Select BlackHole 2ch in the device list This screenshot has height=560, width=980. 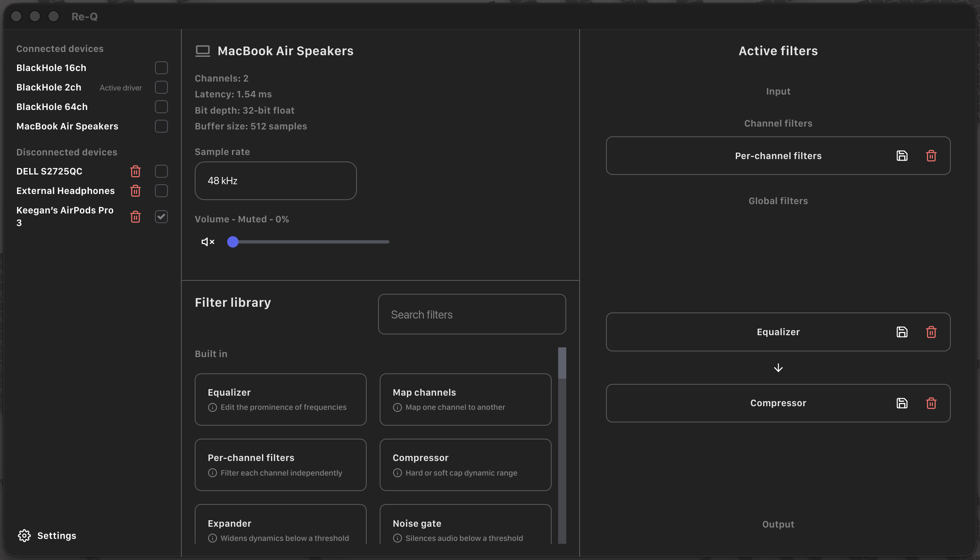point(49,87)
